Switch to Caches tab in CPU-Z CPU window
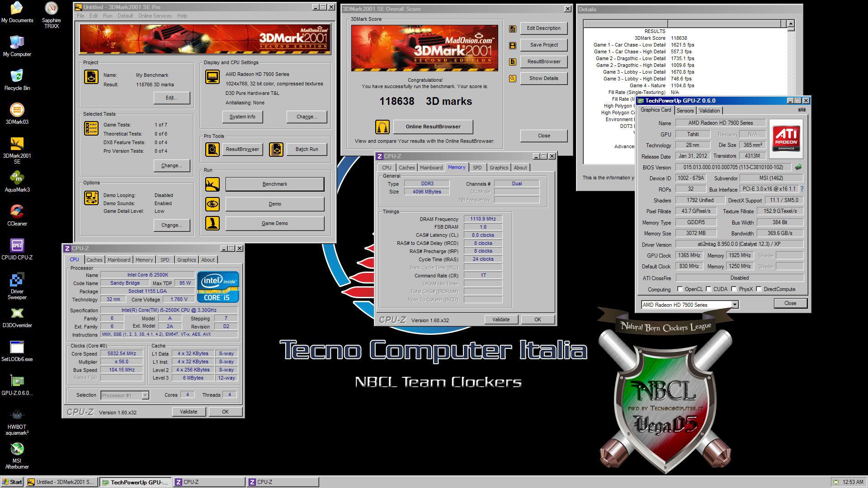 (94, 260)
